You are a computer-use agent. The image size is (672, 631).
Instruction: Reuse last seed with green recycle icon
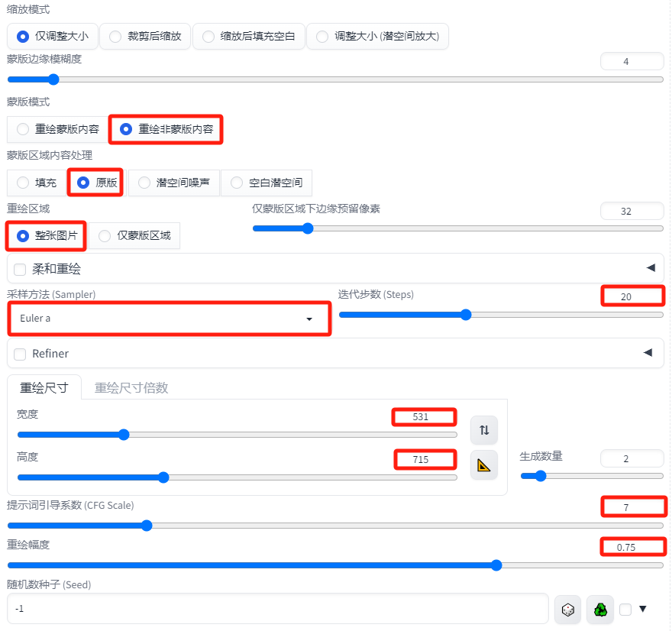pos(600,609)
